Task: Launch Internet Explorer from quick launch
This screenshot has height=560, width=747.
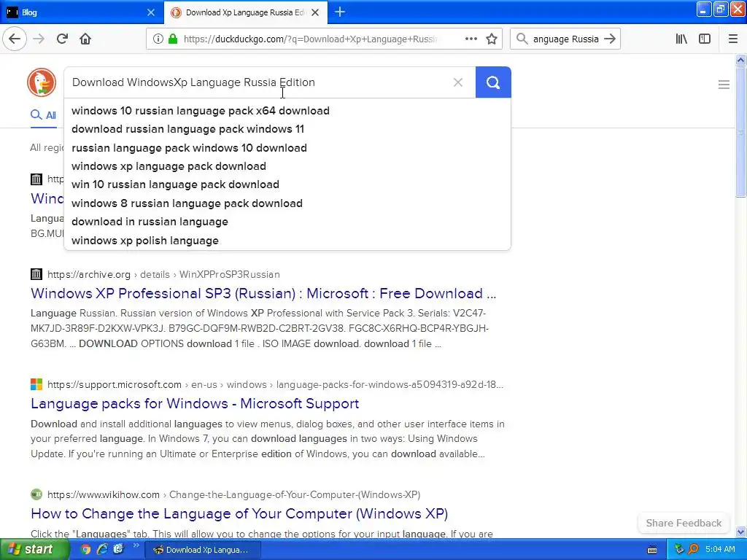Action: coord(102,550)
